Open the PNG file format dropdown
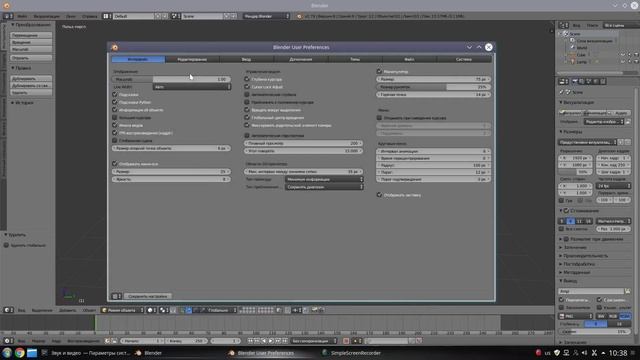This screenshot has height=360, width=640. click(x=575, y=316)
